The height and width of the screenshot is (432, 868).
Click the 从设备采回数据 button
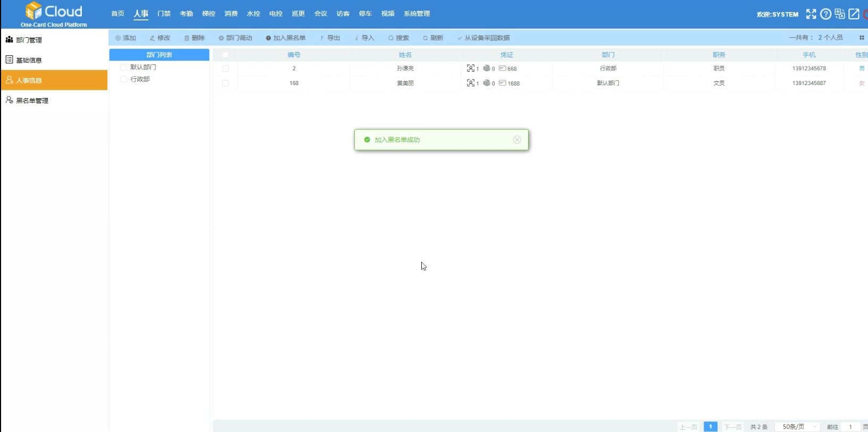pos(483,38)
